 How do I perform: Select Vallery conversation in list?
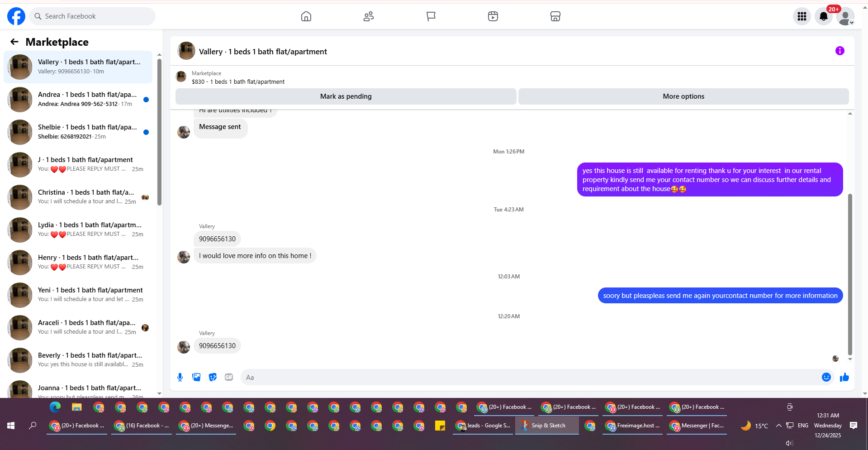coord(78,67)
